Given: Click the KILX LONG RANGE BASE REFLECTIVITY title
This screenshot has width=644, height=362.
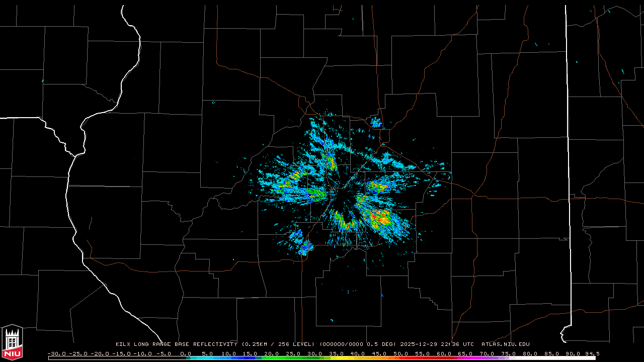Looking at the screenshot, I should 176,344.
